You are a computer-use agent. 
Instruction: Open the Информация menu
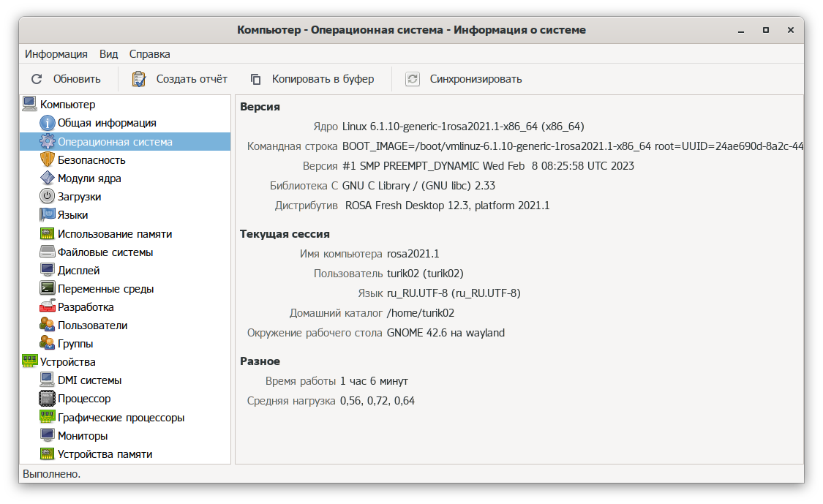pyautogui.click(x=56, y=54)
